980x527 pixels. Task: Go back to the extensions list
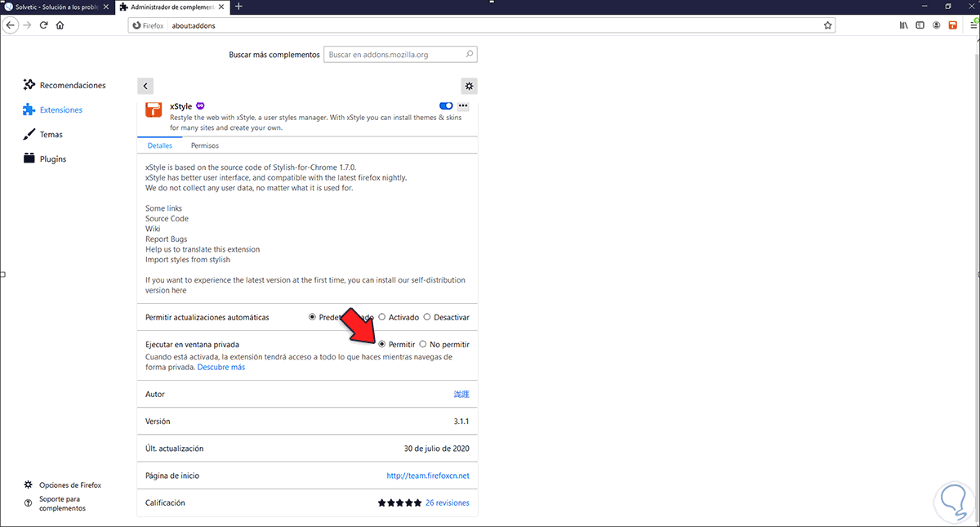point(145,86)
